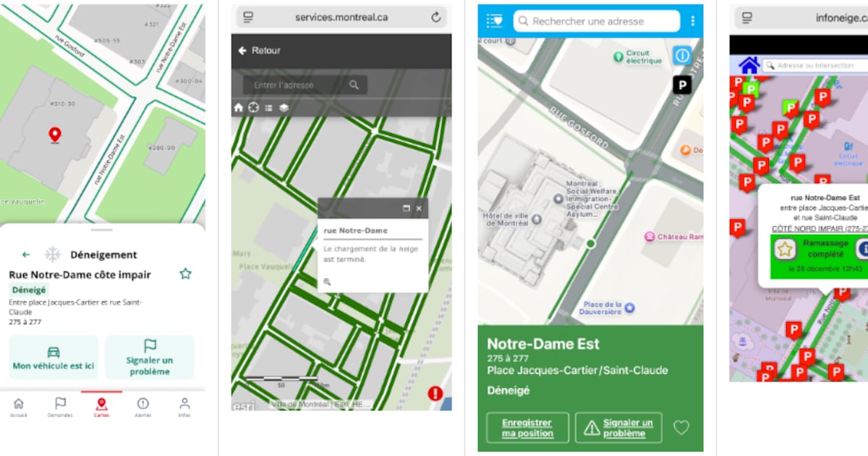Open the map layers icon
Viewport: 868px width, 456px height.
pyautogui.click(x=284, y=108)
